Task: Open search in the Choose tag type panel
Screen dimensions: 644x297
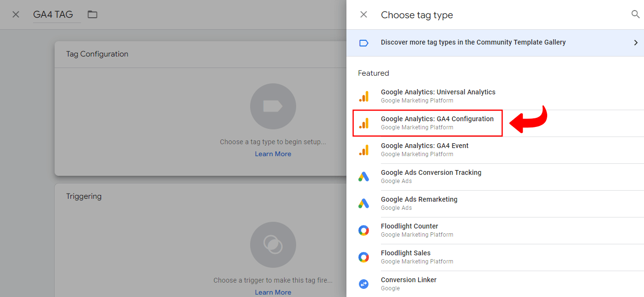Action: tap(636, 14)
